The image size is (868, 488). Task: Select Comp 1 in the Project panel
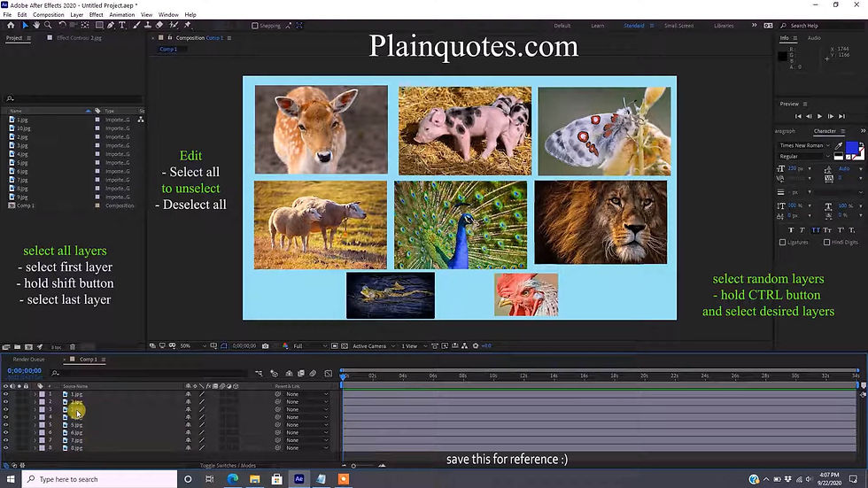pos(26,205)
